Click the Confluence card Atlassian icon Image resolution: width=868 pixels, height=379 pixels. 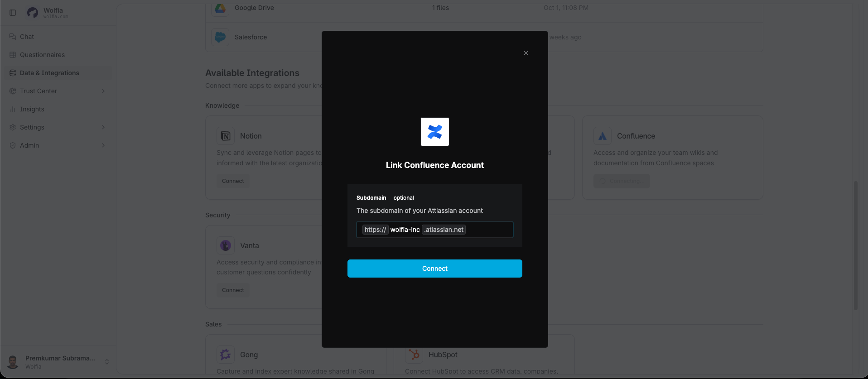603,136
